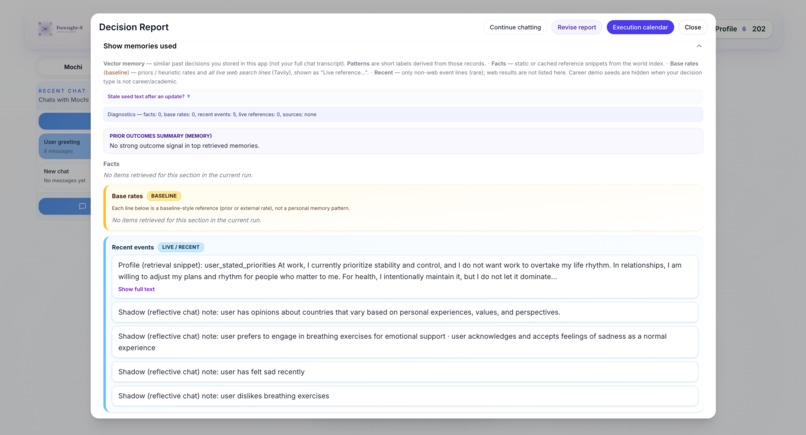Click note about opinions about countries
This screenshot has width=806, height=435.
point(405,312)
